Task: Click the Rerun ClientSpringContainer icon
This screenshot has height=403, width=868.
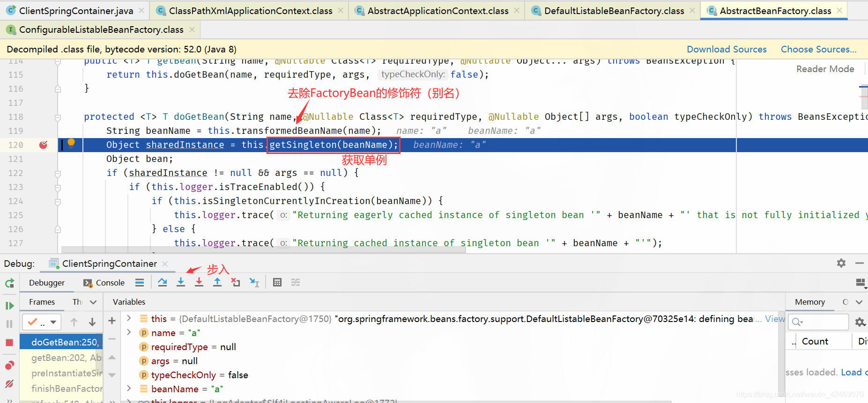Action: click(x=9, y=283)
